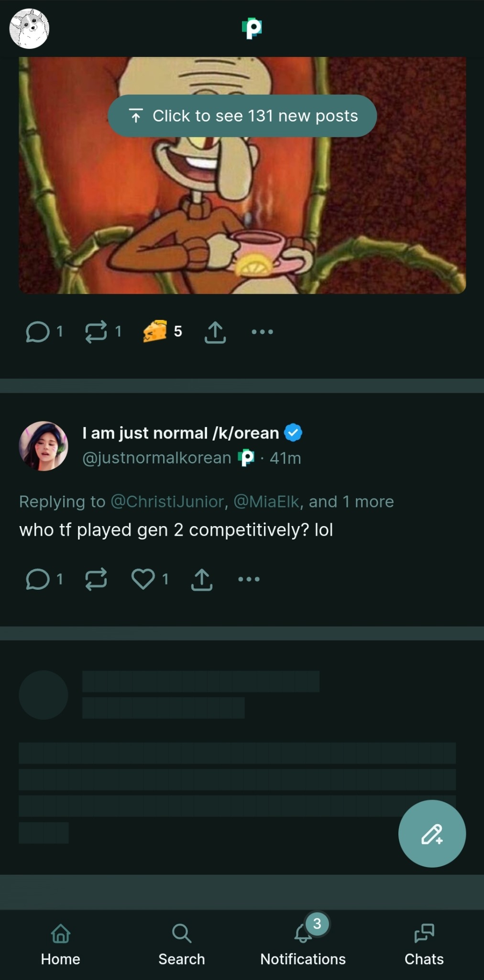
Task: Open the profile avatar in top bar
Action: (x=29, y=29)
